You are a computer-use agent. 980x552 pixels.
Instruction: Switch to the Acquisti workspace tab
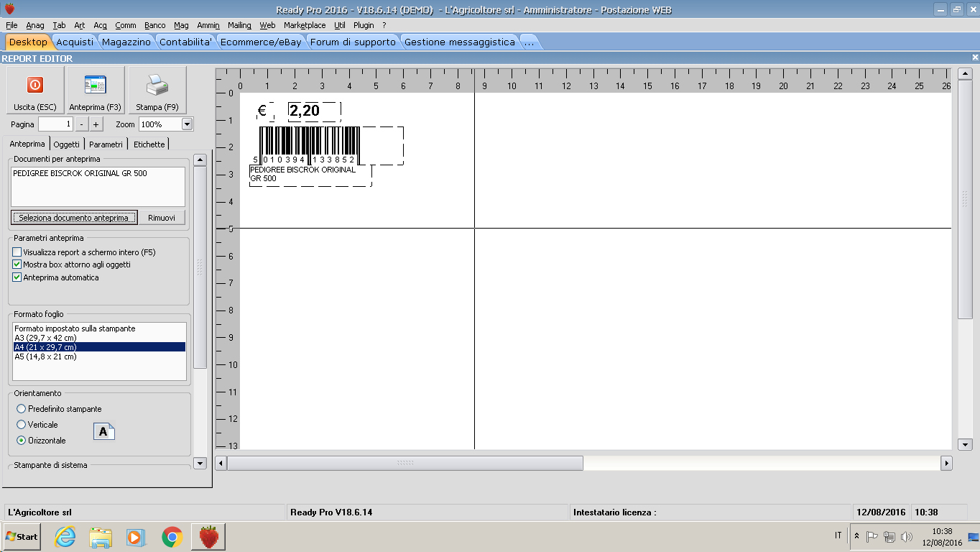coord(75,42)
